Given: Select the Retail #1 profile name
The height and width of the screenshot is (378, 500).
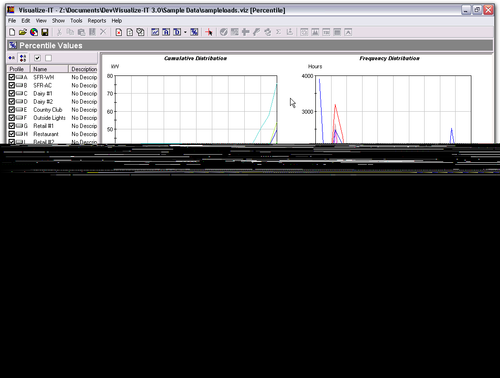Looking at the screenshot, I should (43, 126).
